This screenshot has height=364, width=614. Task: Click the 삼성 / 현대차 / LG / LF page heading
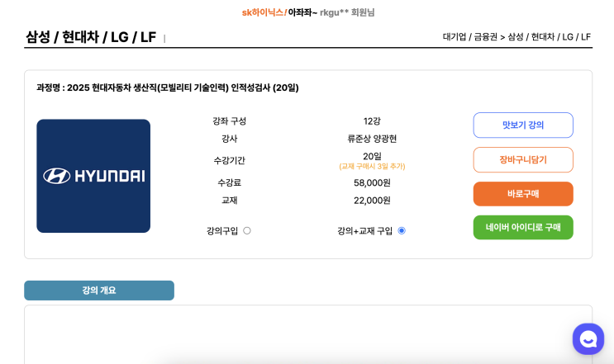pyautogui.click(x=91, y=37)
